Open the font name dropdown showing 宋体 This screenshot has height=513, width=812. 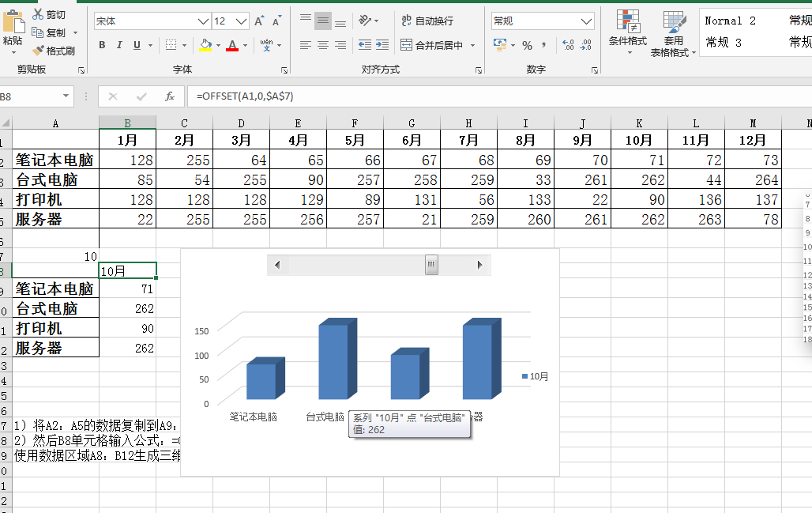click(203, 21)
